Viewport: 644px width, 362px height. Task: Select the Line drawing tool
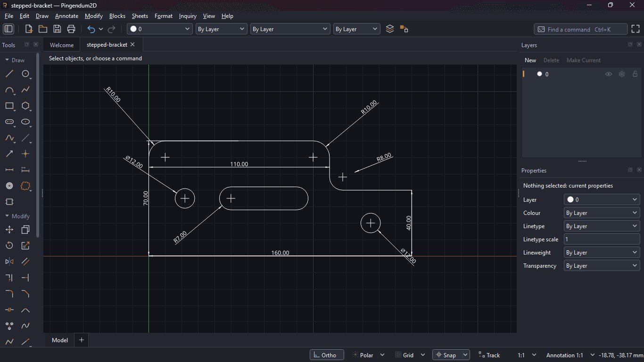tap(9, 74)
